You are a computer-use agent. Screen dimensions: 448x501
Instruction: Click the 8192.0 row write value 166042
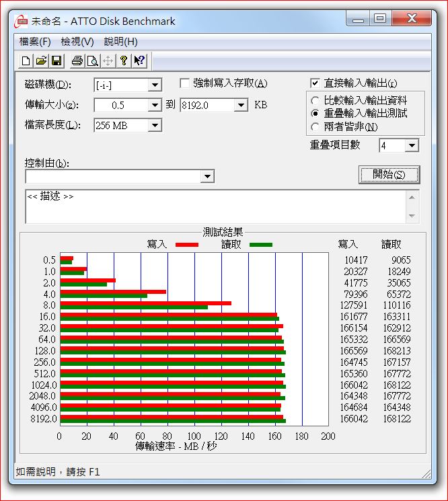[354, 418]
